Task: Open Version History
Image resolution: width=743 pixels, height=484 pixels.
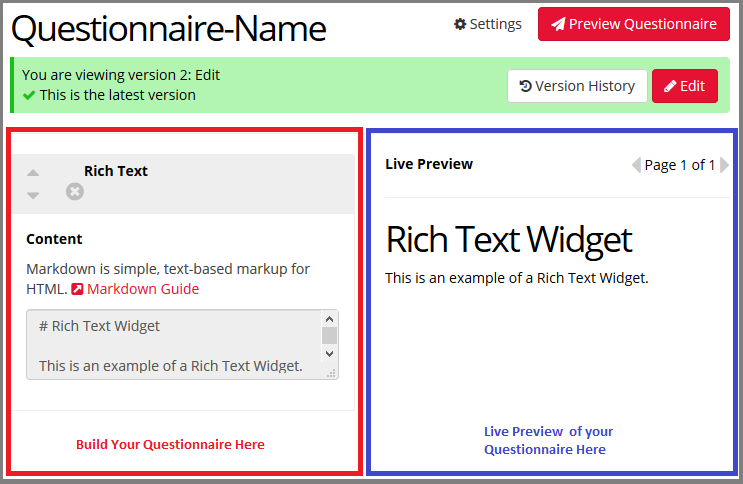Action: click(577, 86)
